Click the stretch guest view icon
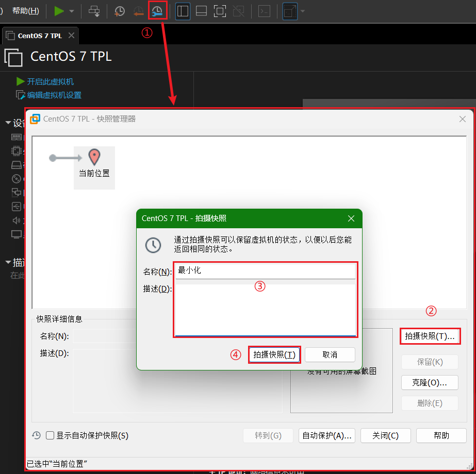 (x=290, y=11)
